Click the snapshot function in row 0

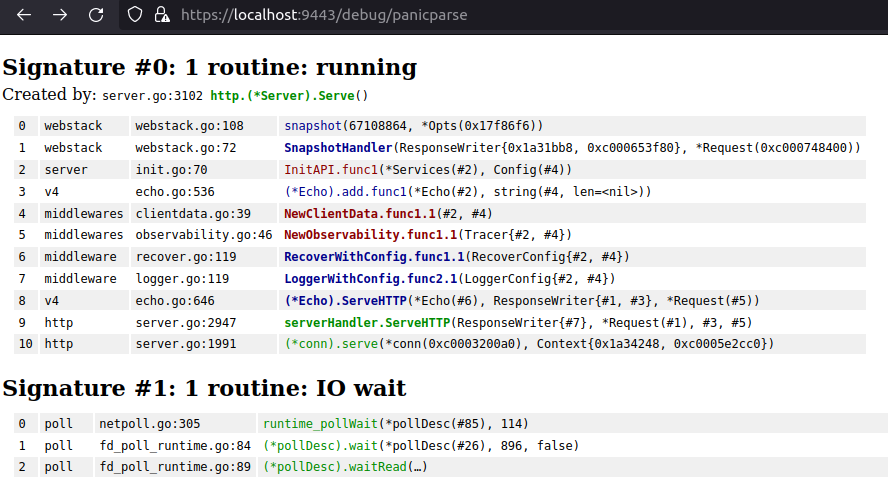pyautogui.click(x=313, y=125)
